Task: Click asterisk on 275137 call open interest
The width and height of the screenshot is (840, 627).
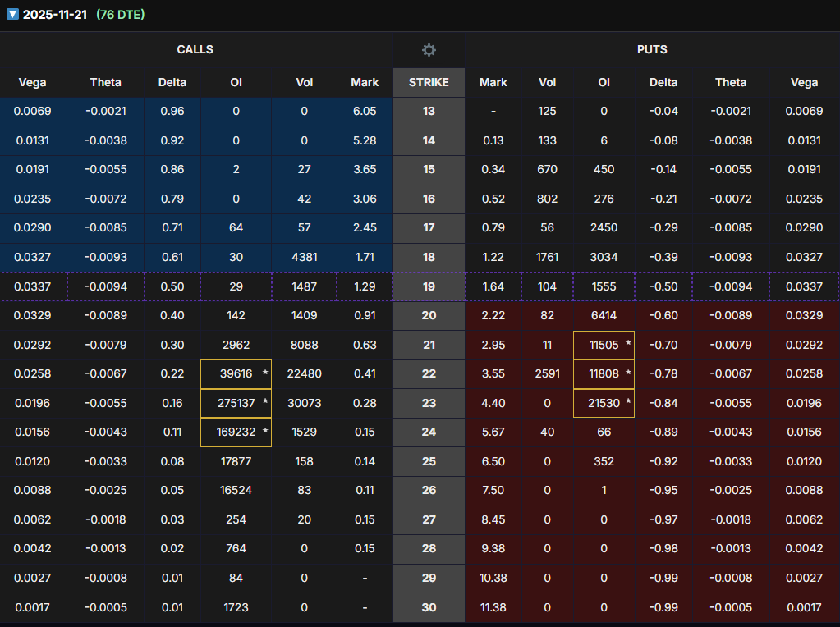Action: click(x=264, y=403)
